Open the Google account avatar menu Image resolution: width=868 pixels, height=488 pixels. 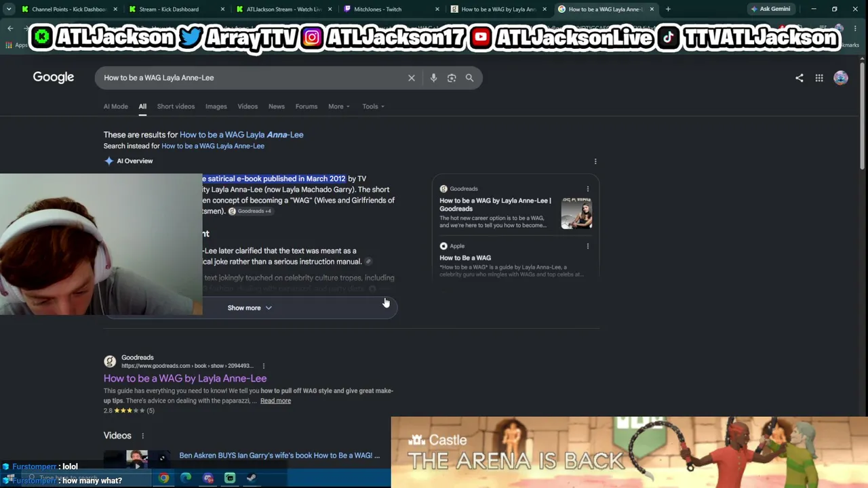[x=841, y=78]
